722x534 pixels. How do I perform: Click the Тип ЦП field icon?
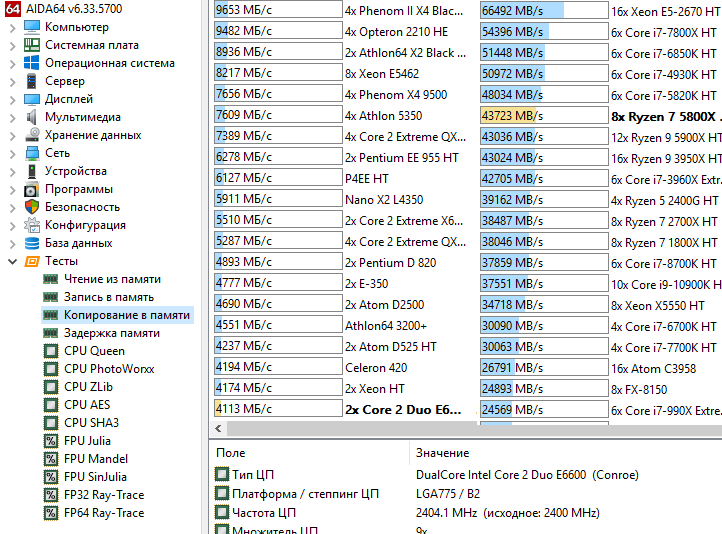click(x=222, y=474)
